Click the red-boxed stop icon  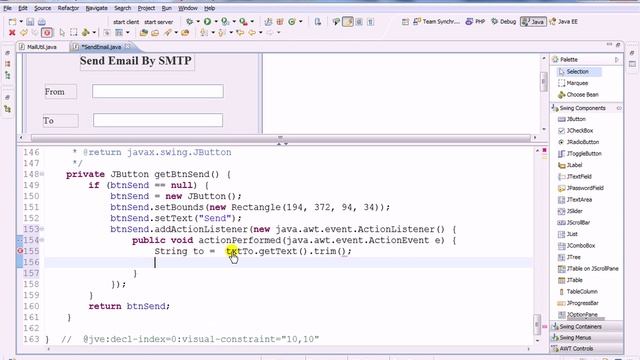(x=47, y=33)
